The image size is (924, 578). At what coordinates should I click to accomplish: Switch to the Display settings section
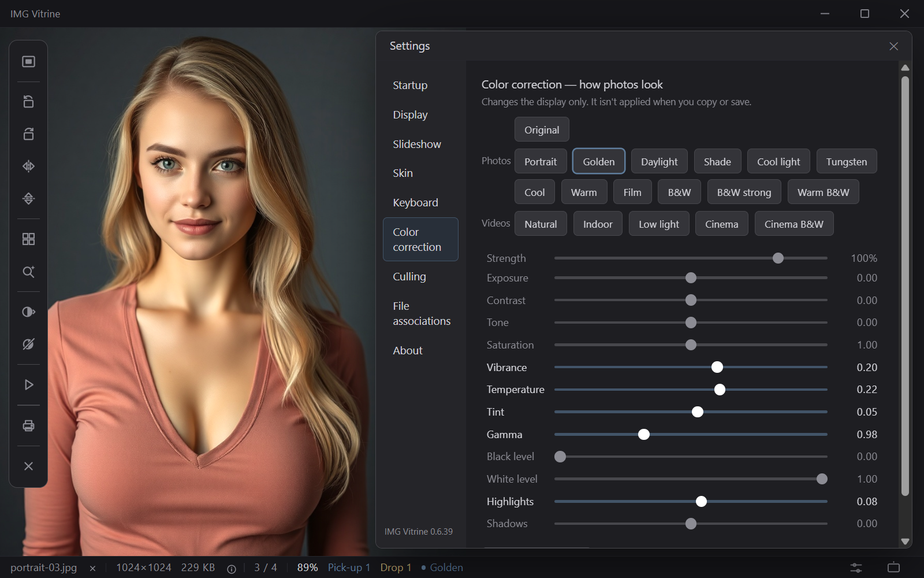pos(420,115)
